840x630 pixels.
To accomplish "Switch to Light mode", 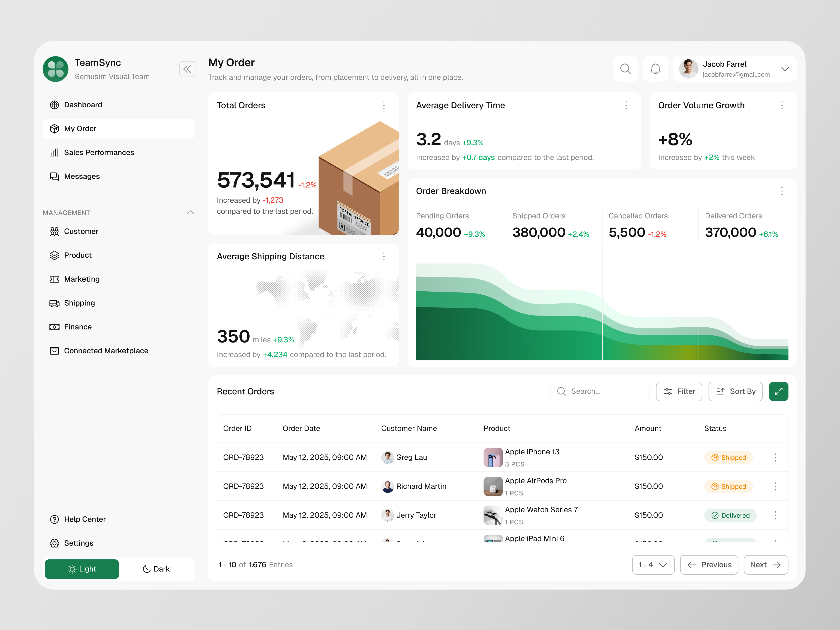I will 82,569.
